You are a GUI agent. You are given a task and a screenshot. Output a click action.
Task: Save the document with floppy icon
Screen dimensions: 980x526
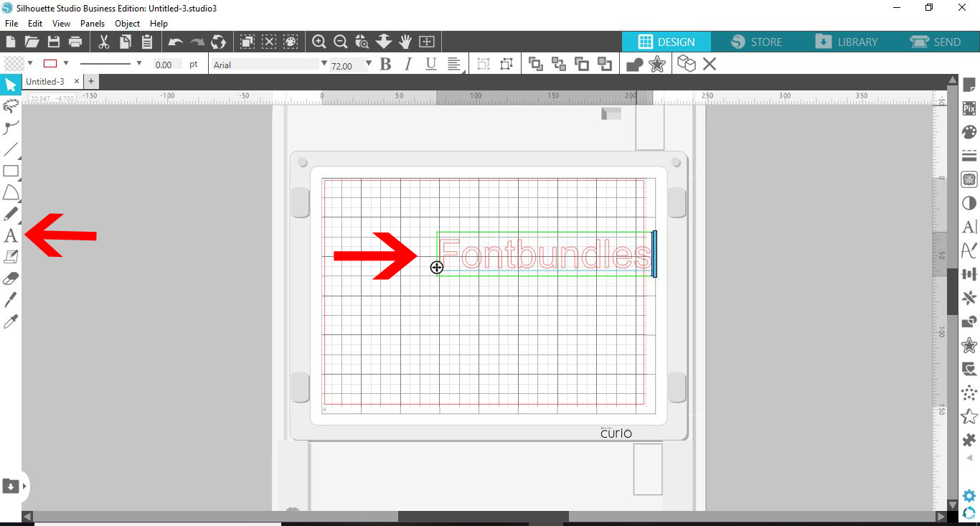pyautogui.click(x=53, y=42)
